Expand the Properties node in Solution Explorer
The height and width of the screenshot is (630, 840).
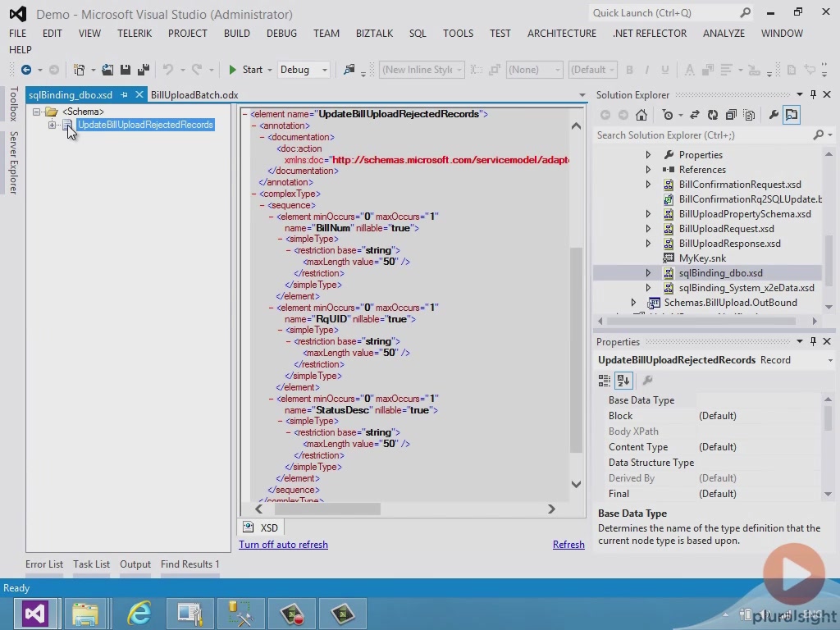coord(648,155)
